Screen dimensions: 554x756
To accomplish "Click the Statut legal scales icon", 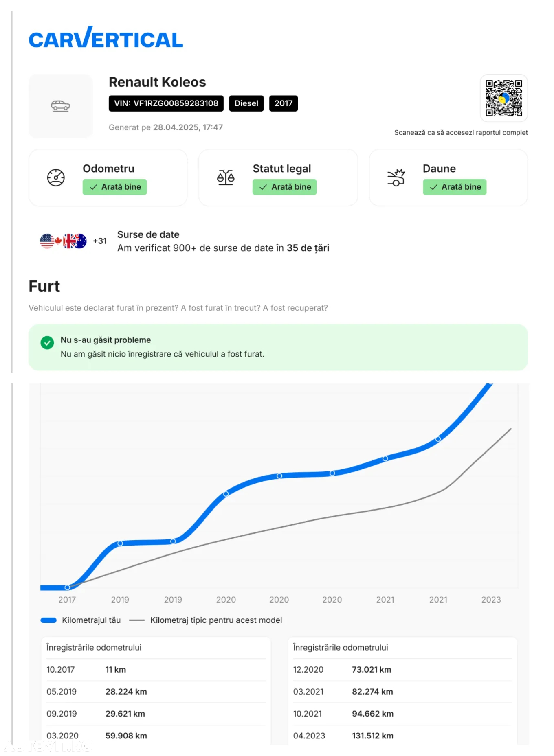I will pos(226,177).
